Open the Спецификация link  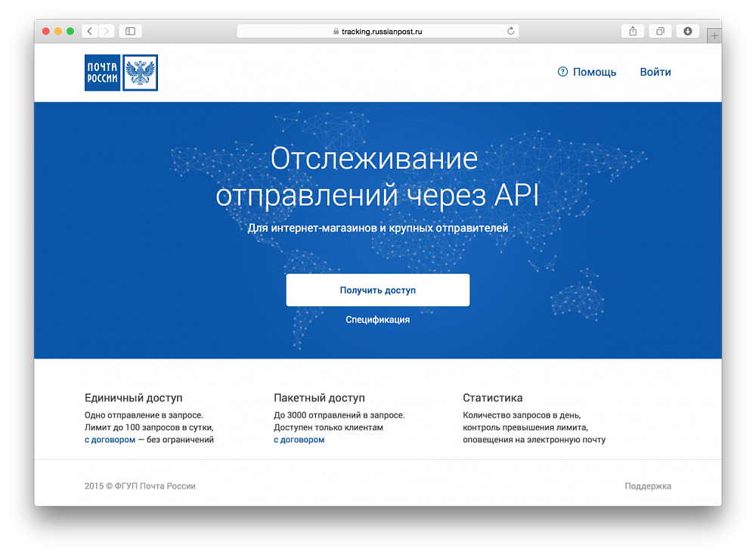click(378, 320)
